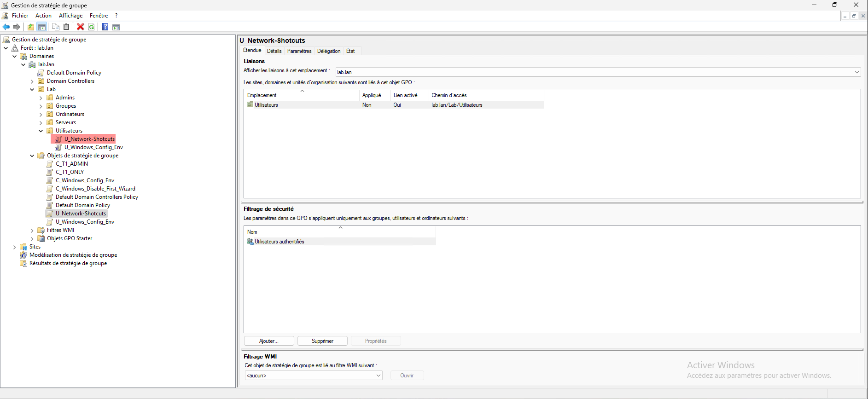
Task: Switch to the État tab
Action: coord(350,51)
